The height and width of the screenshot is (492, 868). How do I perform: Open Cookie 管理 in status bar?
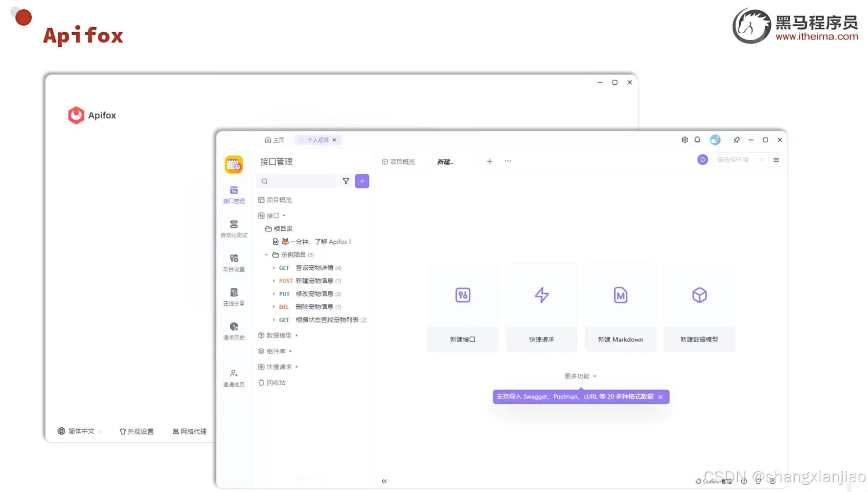tap(714, 481)
